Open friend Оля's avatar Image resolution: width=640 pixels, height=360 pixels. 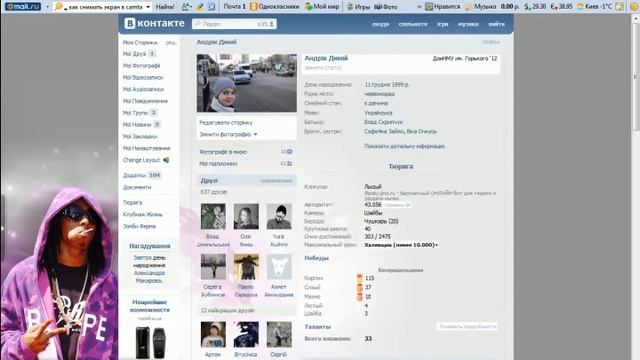(x=246, y=216)
